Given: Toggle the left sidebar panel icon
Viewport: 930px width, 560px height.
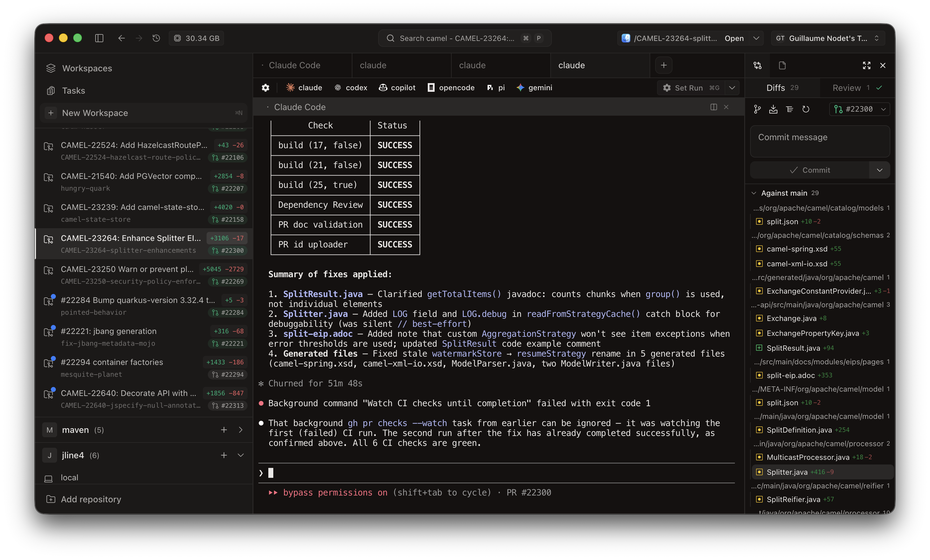Looking at the screenshot, I should 99,38.
